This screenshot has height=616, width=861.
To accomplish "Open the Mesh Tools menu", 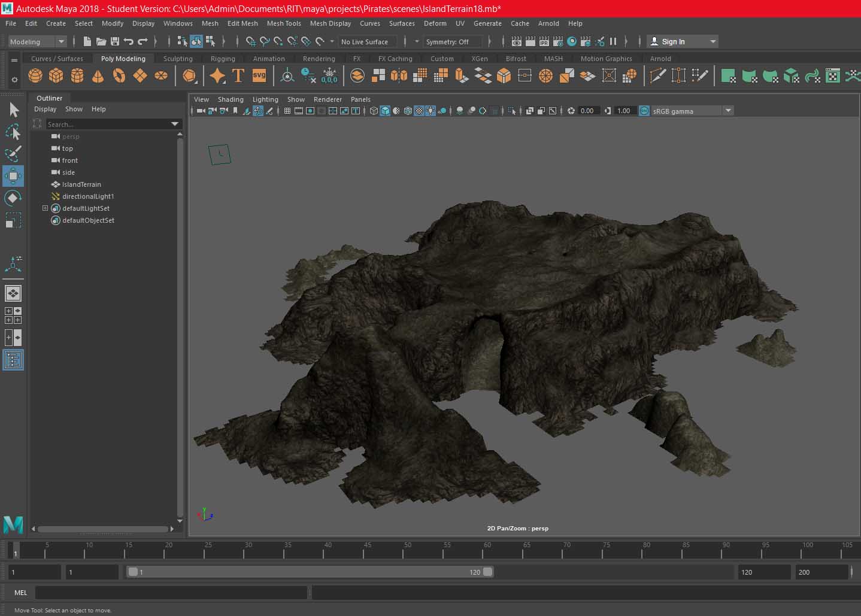I will point(284,23).
